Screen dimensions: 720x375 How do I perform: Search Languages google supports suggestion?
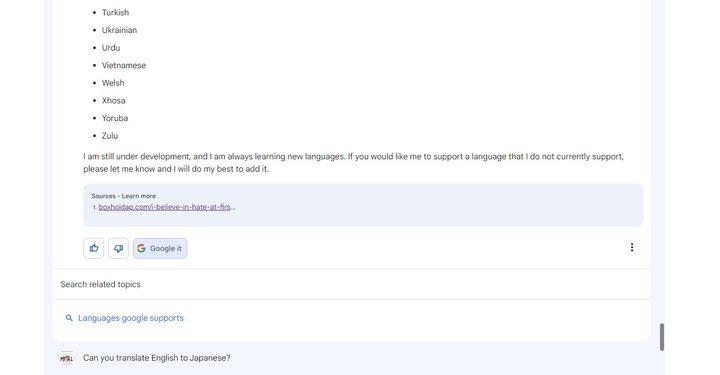130,318
